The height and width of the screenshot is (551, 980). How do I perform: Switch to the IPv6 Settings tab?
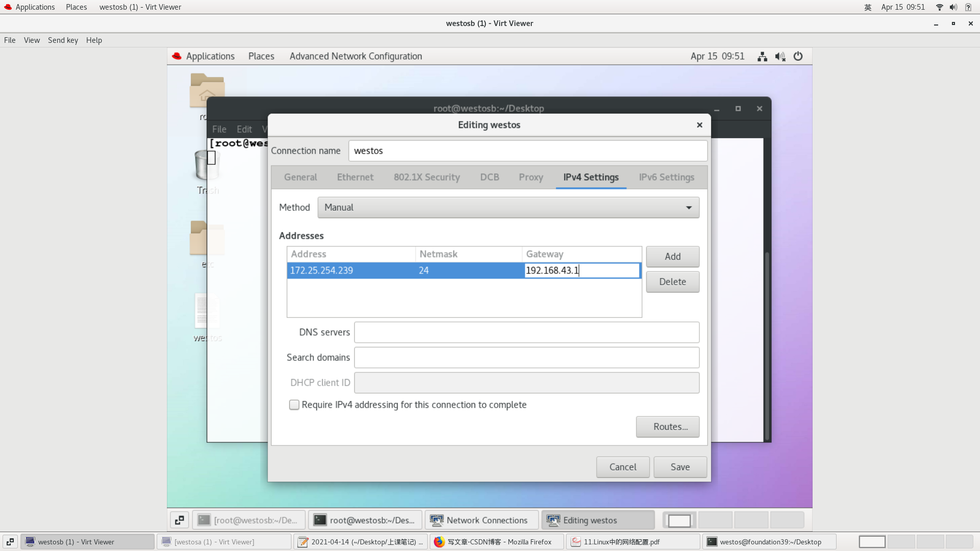click(x=667, y=177)
